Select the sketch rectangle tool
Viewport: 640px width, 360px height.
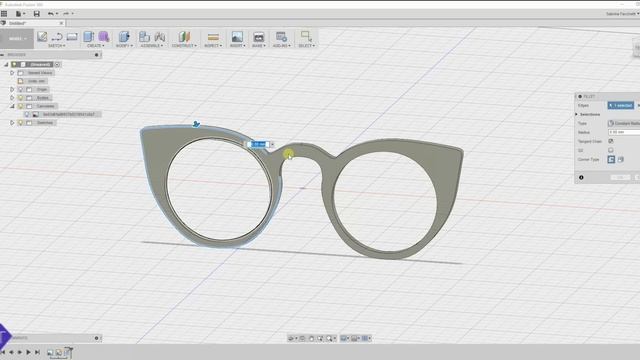72,37
